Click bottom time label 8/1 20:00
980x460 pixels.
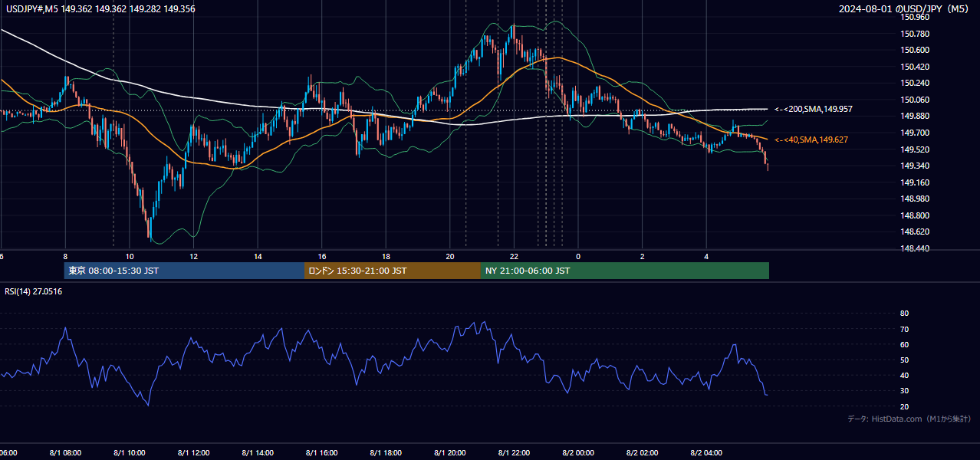[x=450, y=453]
